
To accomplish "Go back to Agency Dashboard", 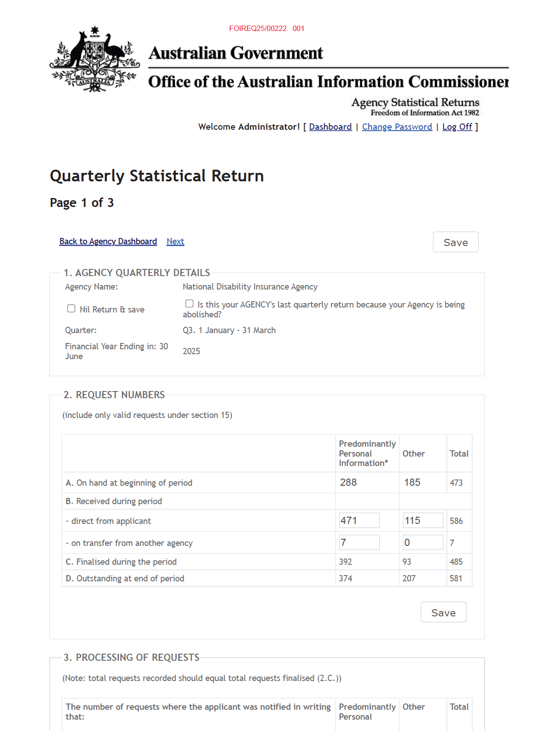I will (x=108, y=241).
